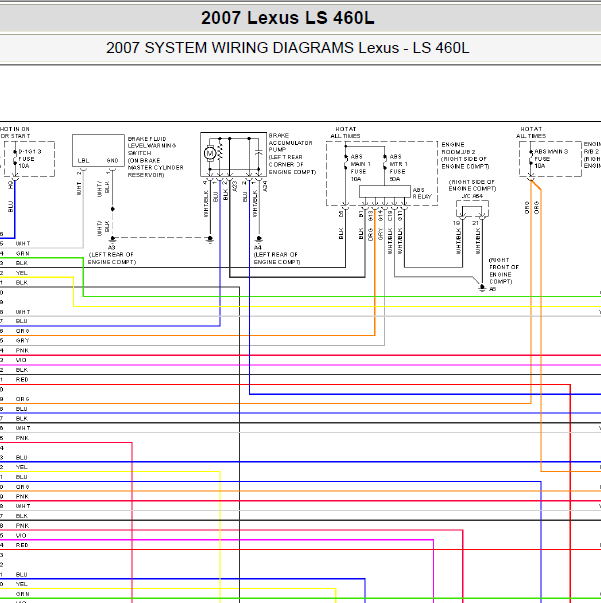Click the "P-IG1 3 FUSE 10A" text
Viewport: 601px width, 603px height.
(30, 158)
